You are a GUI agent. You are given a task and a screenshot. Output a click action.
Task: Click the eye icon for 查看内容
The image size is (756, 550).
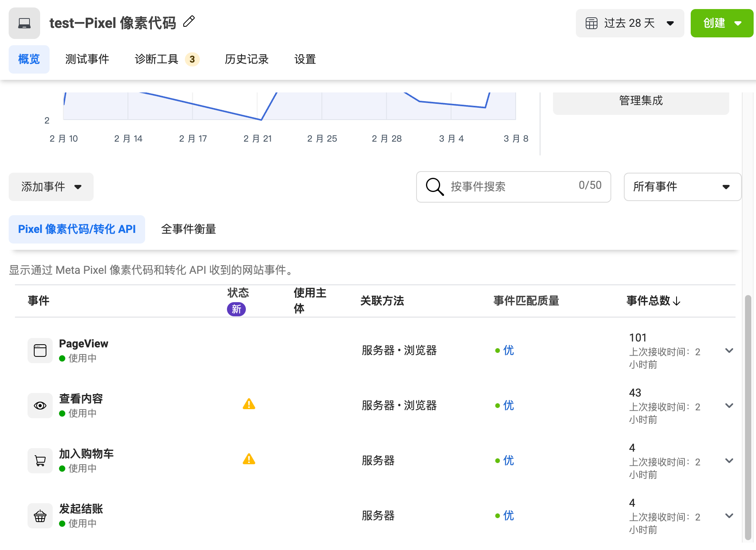[x=40, y=405]
